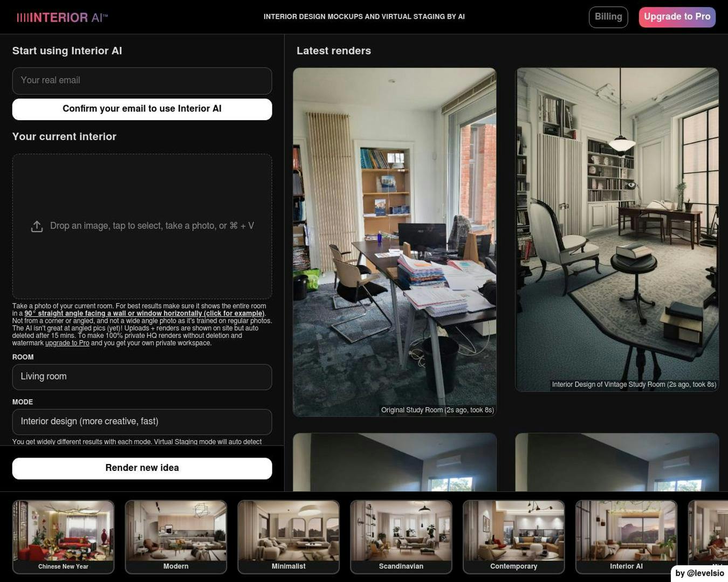Viewport: 728px width, 582px height.
Task: Pick the Scandinavian style thumbnail
Action: [x=401, y=537]
